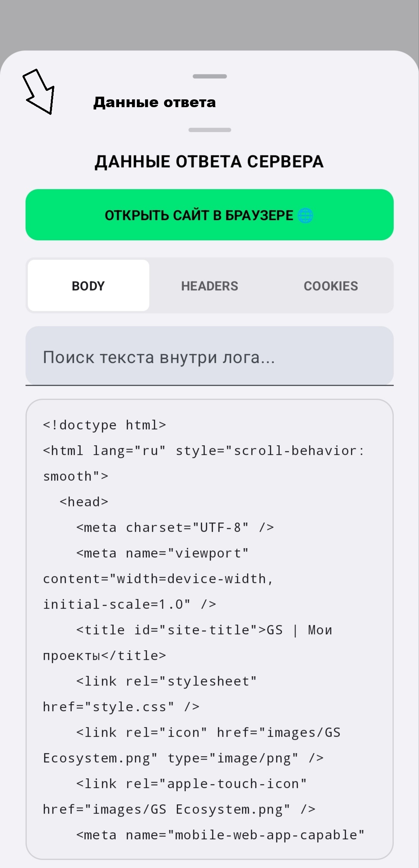Tap the '<meta name="mobile-web-app-capable"' line
Screen dimensions: 419x868
(220, 835)
